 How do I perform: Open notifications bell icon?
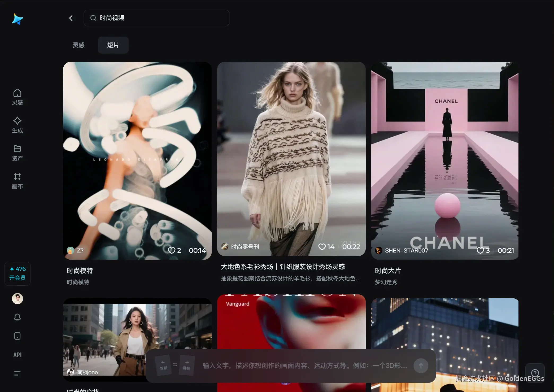pos(17,317)
